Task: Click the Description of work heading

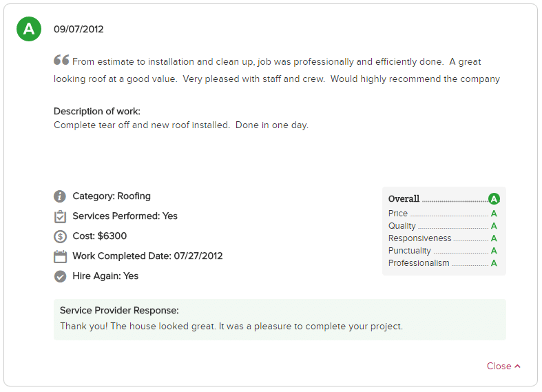Action: click(97, 112)
